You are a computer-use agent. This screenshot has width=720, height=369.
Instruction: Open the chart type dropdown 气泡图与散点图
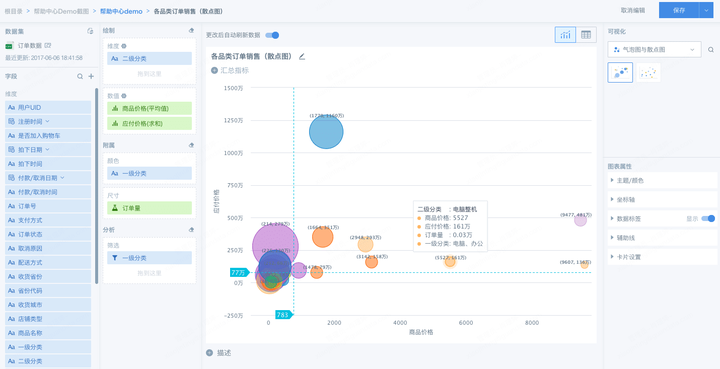click(x=654, y=50)
